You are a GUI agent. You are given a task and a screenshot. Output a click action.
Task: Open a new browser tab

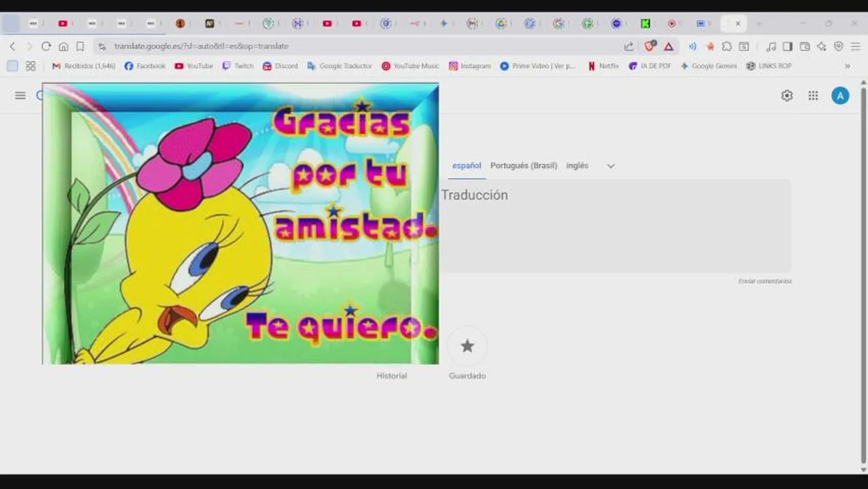coord(758,23)
